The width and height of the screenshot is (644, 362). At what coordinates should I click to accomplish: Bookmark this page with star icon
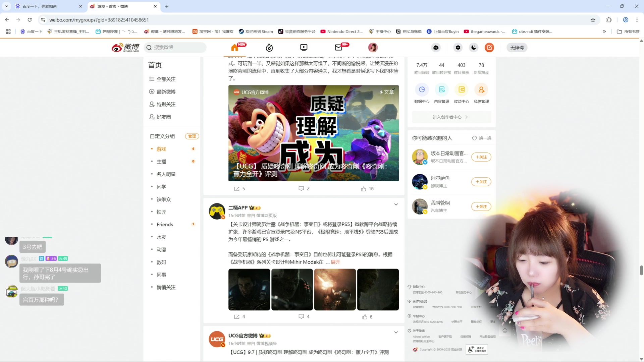[x=593, y=20]
